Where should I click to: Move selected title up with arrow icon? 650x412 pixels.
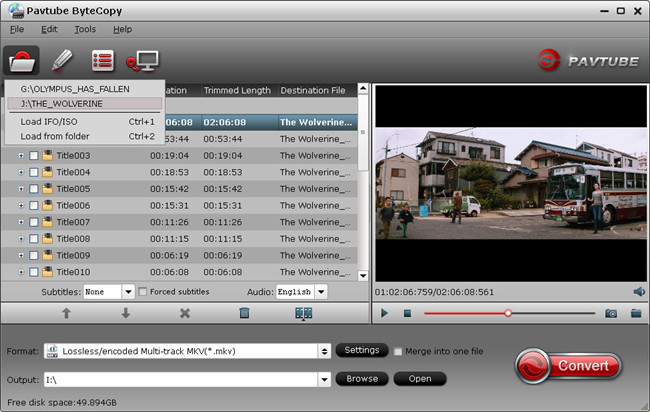tap(67, 313)
